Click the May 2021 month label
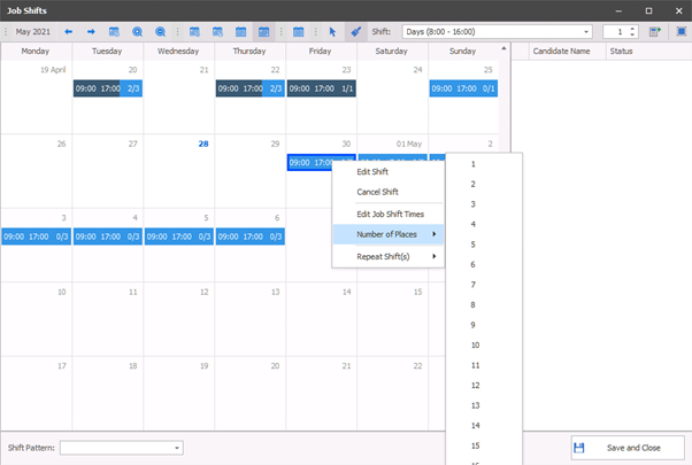Screen dimensions: 692x465 click(34, 32)
